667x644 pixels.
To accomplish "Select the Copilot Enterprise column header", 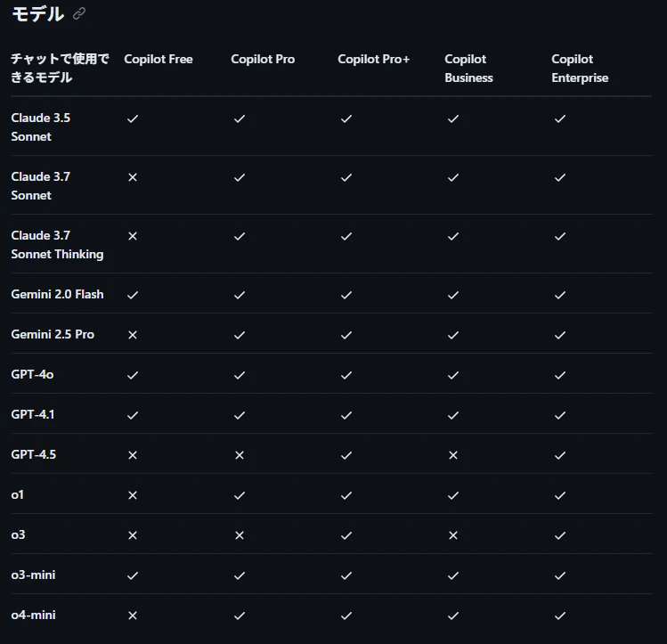I will pos(580,69).
